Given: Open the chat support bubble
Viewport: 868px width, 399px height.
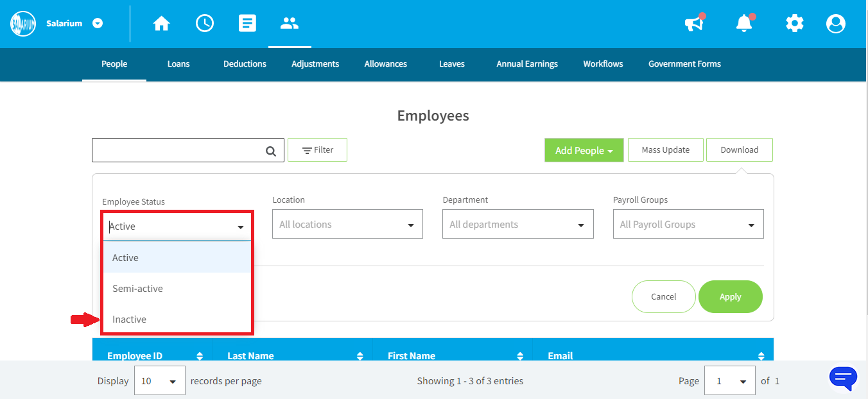Looking at the screenshot, I should coord(843,377).
